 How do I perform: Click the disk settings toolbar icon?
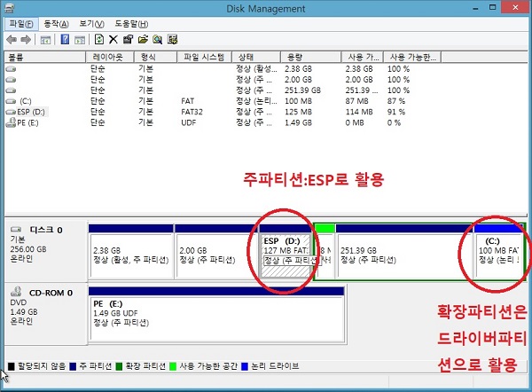172,39
